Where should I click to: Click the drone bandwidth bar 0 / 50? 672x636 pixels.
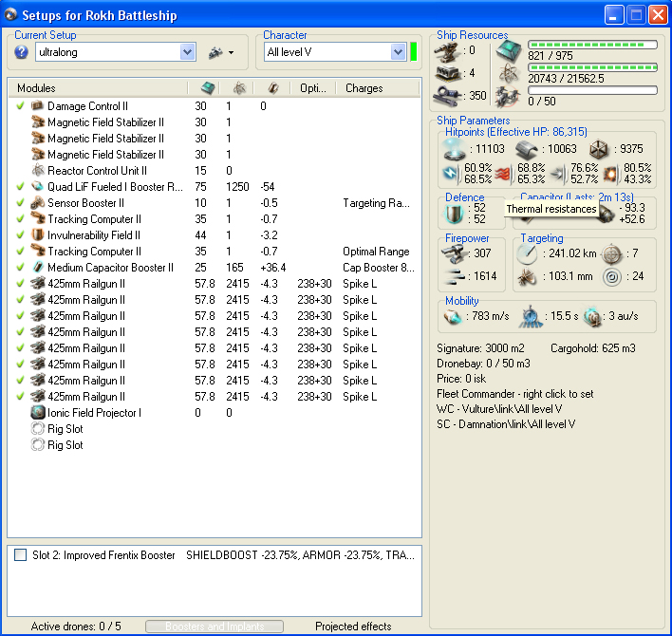click(592, 90)
